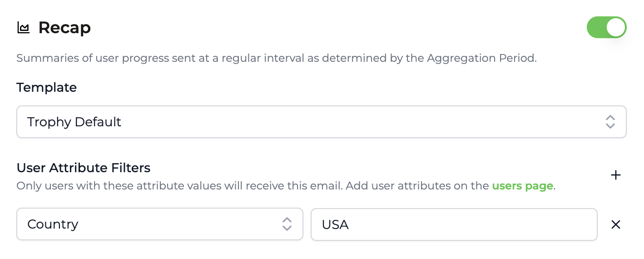Click the User Attribute Filters heading
This screenshot has height=259, width=644.
pos(83,168)
